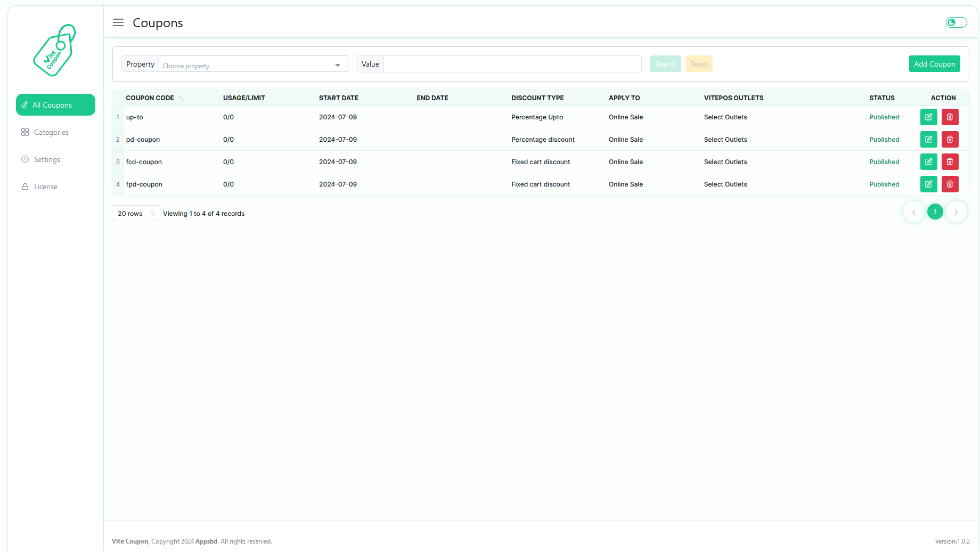Delete the pd-coupon entry

pyautogui.click(x=950, y=139)
